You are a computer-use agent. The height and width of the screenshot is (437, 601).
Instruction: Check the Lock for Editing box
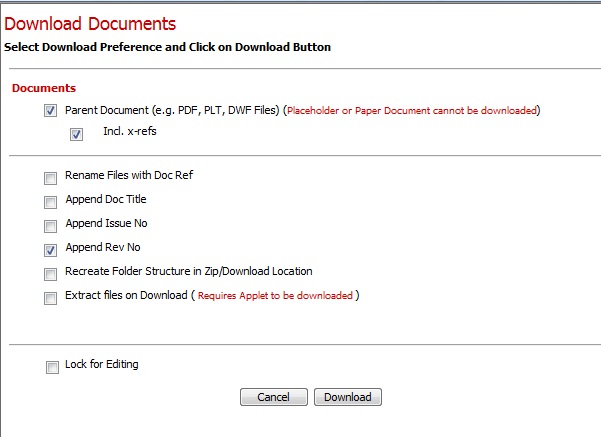point(52,368)
